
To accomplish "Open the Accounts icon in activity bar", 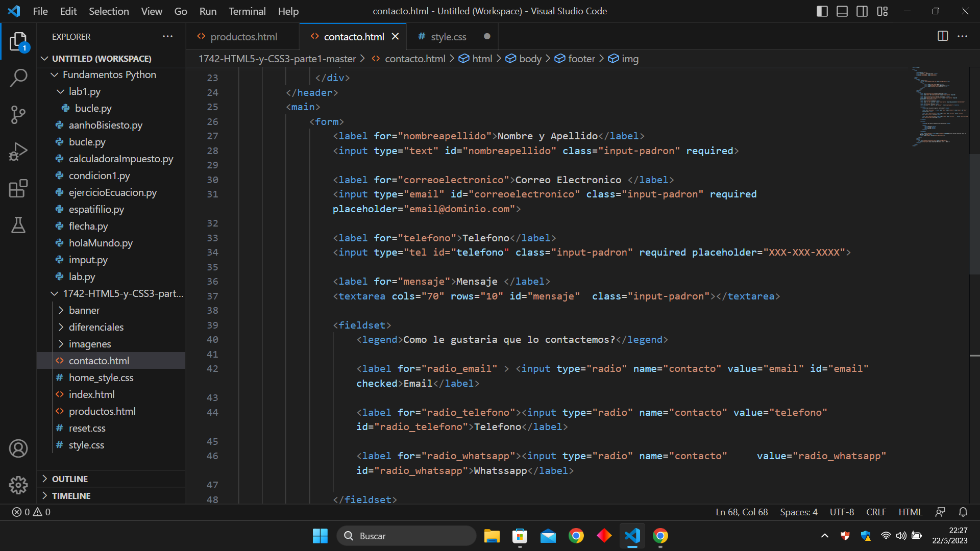I will (18, 448).
